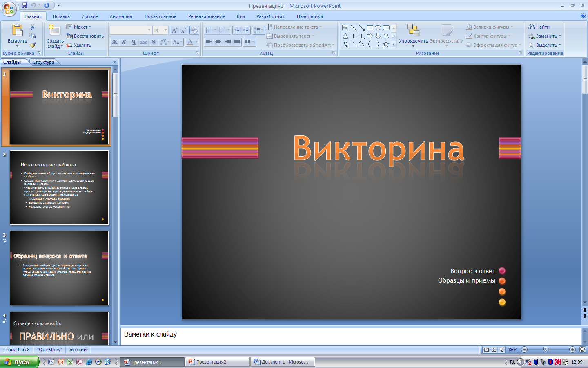
Task: Toggle Bold (Ж) formatting
Action: [x=115, y=42]
